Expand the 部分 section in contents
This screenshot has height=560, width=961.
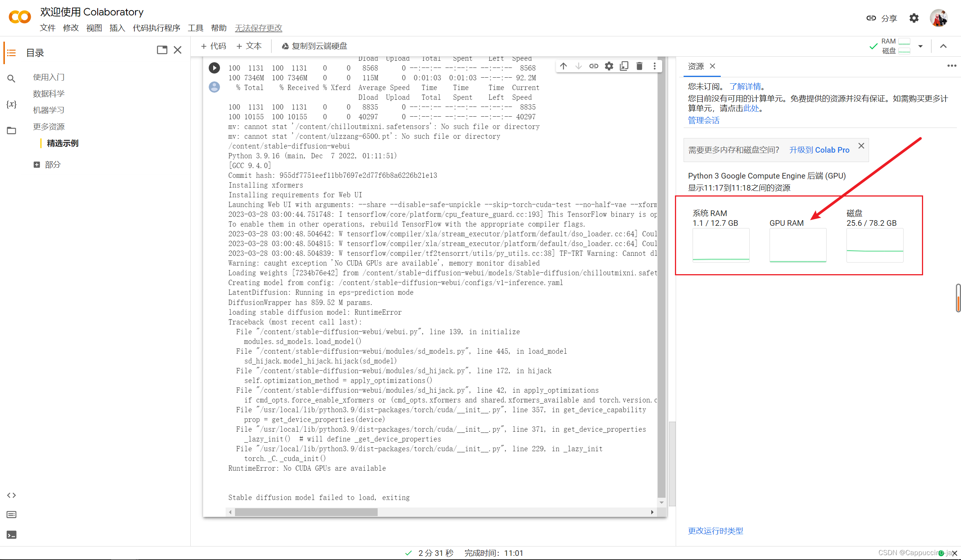click(37, 165)
